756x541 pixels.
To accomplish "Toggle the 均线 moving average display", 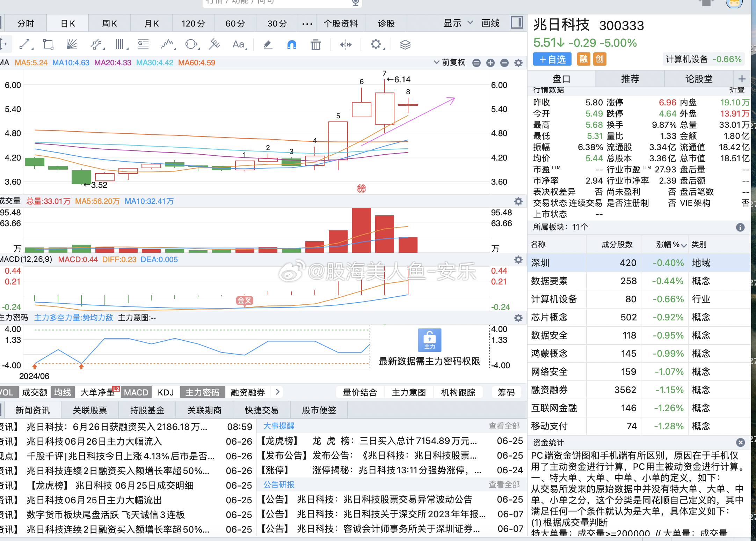I will coord(63,392).
